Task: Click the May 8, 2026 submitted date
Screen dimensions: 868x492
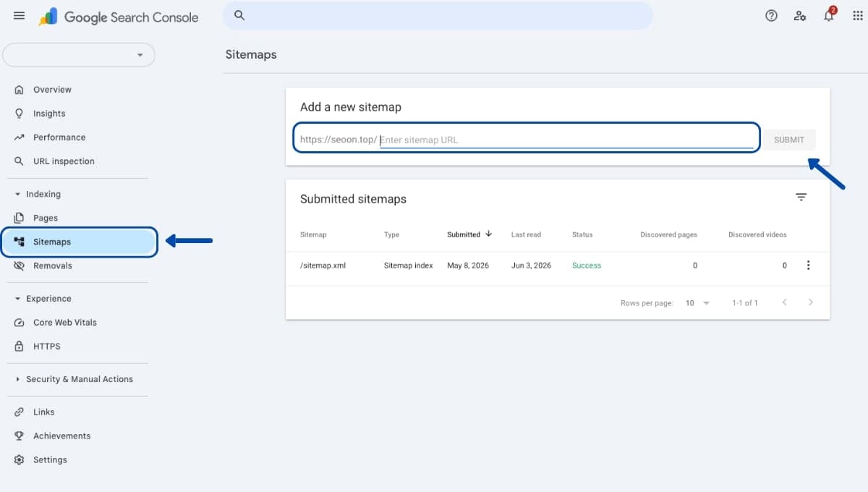Action: [x=468, y=266]
